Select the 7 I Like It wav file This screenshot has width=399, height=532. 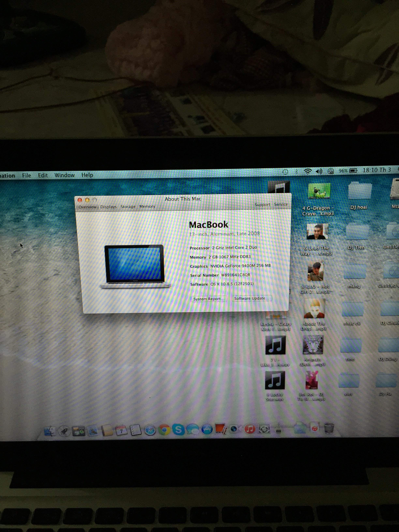[x=275, y=351]
